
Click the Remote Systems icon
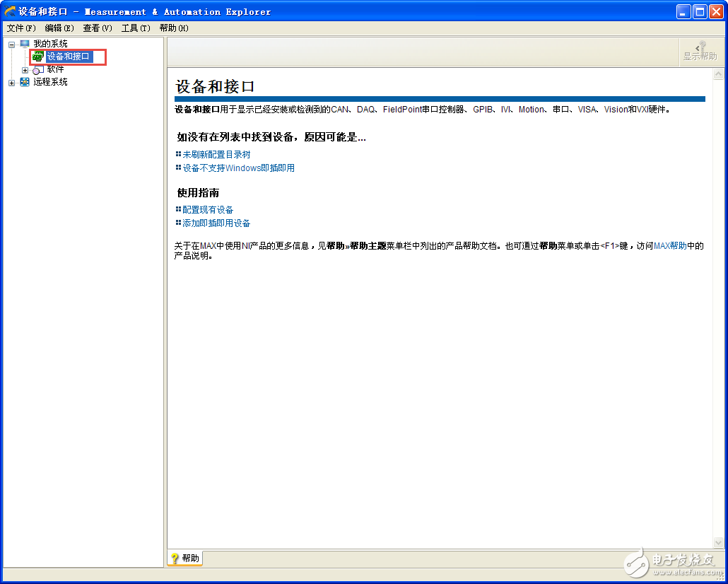[25, 82]
